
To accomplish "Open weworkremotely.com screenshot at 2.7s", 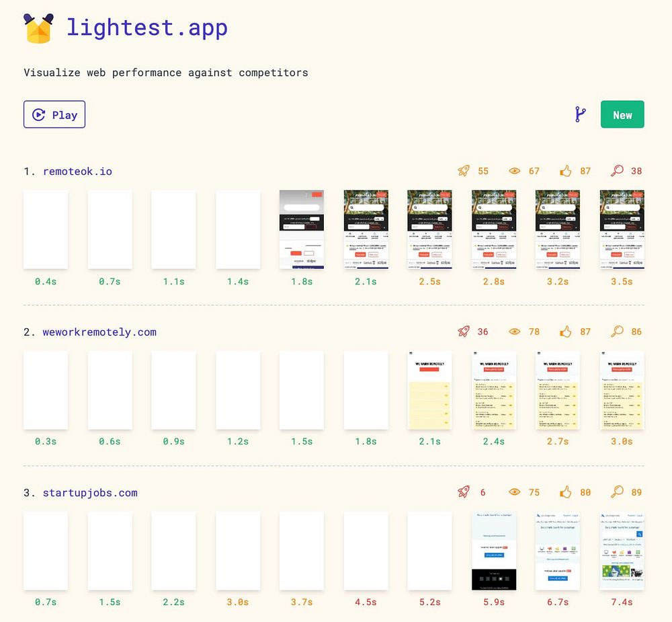I will [x=558, y=391].
